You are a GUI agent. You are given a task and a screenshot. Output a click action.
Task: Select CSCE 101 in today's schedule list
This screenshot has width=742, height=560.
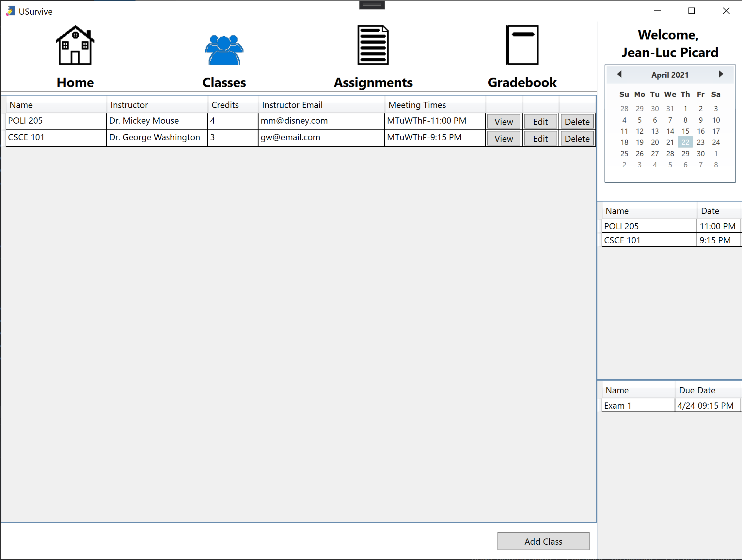[x=649, y=240]
